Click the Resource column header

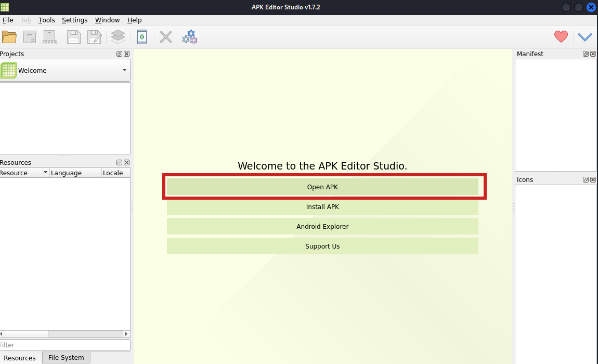point(24,173)
